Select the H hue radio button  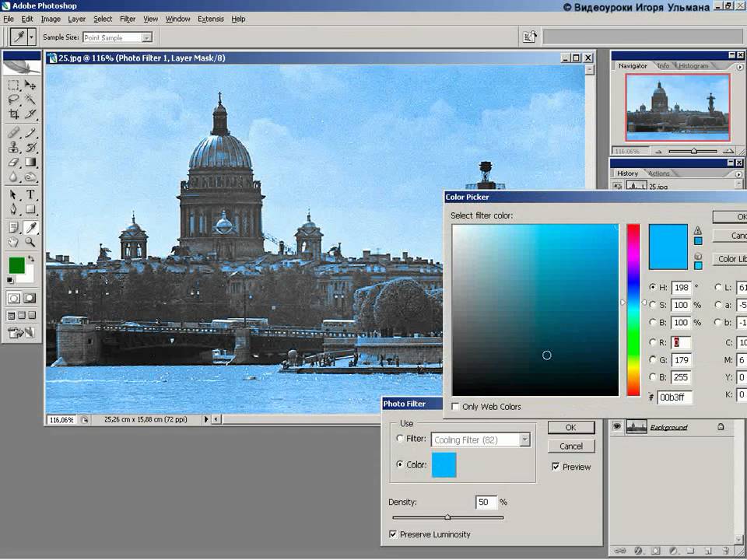click(653, 287)
